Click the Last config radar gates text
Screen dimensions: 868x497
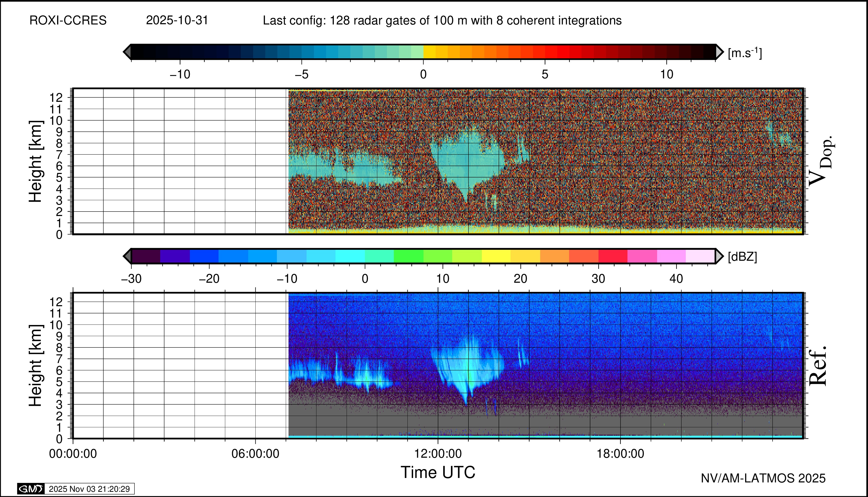pos(442,21)
